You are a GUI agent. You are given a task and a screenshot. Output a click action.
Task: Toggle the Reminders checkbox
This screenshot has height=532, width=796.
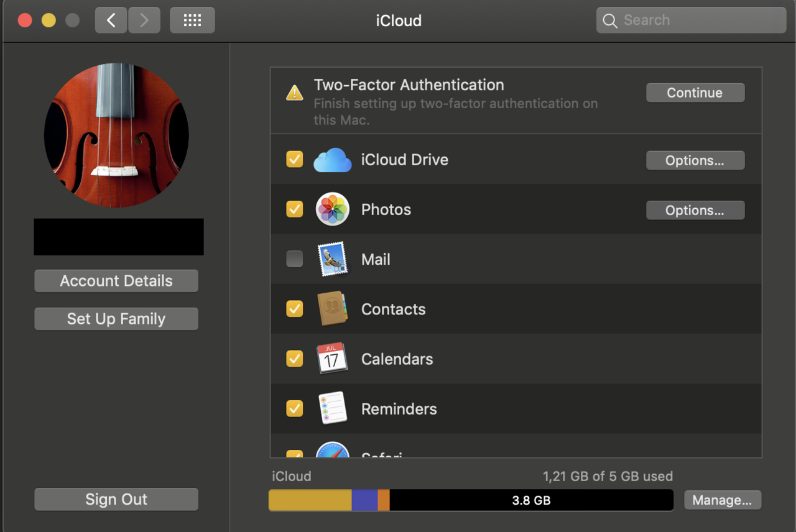pos(295,408)
